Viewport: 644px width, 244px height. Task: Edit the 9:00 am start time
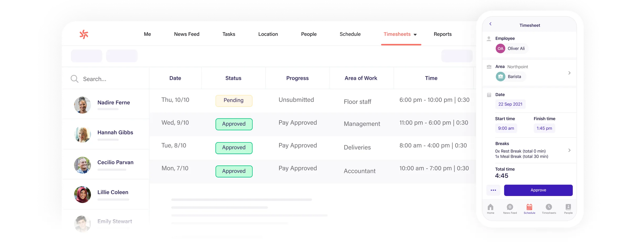(x=506, y=128)
